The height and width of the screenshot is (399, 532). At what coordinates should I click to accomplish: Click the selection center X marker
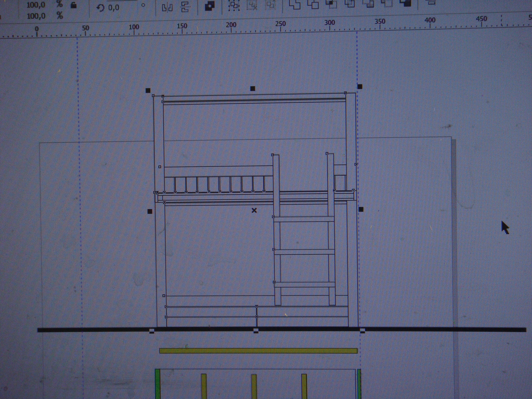(x=254, y=211)
